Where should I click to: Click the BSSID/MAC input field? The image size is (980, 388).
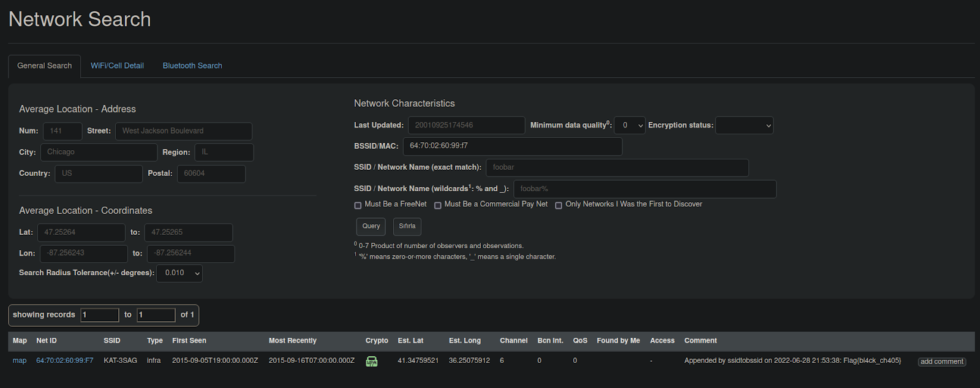[513, 146]
